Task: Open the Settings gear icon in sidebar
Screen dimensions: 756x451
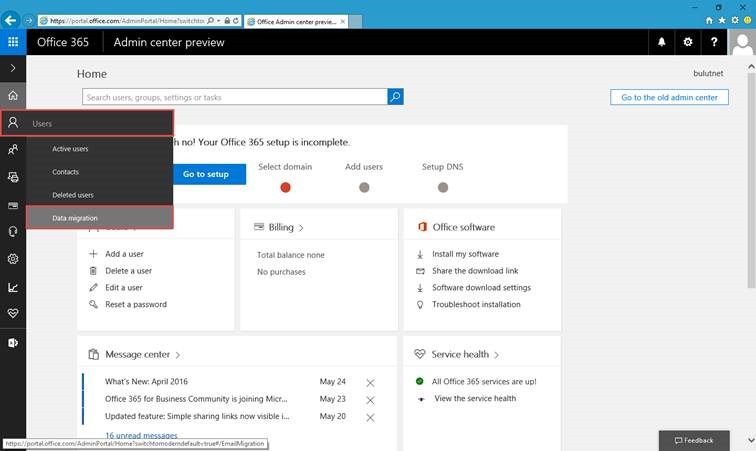Action: click(x=13, y=259)
